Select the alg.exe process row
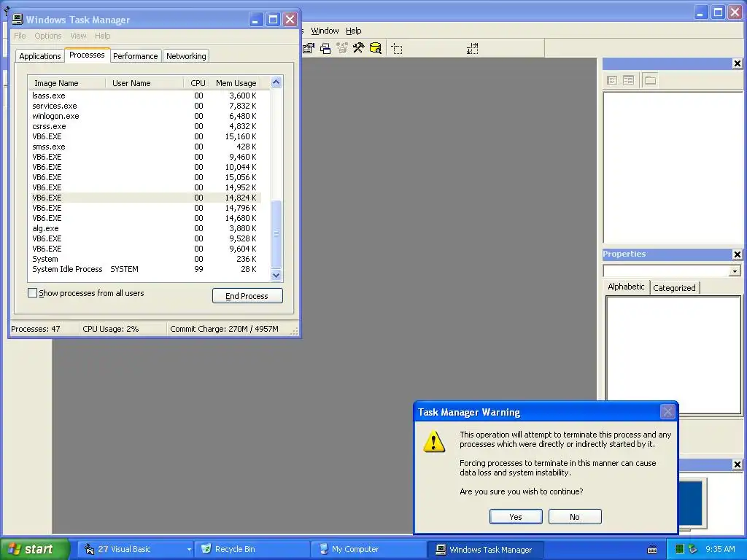Screen dimensions: 747x560 [145, 228]
